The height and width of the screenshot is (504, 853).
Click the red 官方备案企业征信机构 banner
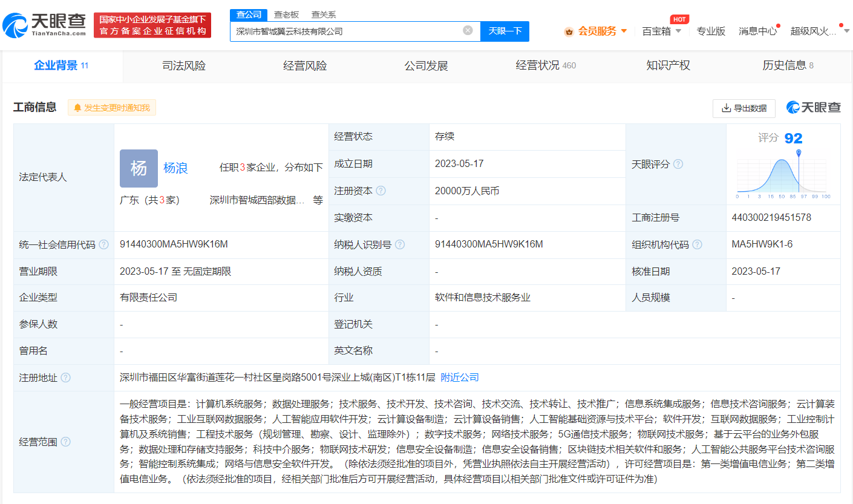coord(152,25)
